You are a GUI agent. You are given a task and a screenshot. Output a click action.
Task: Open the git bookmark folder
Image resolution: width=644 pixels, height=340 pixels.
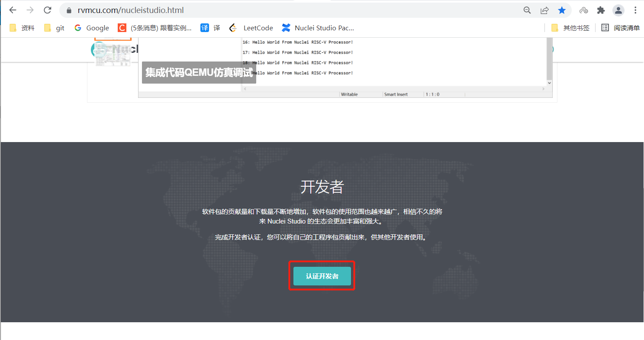pos(55,28)
